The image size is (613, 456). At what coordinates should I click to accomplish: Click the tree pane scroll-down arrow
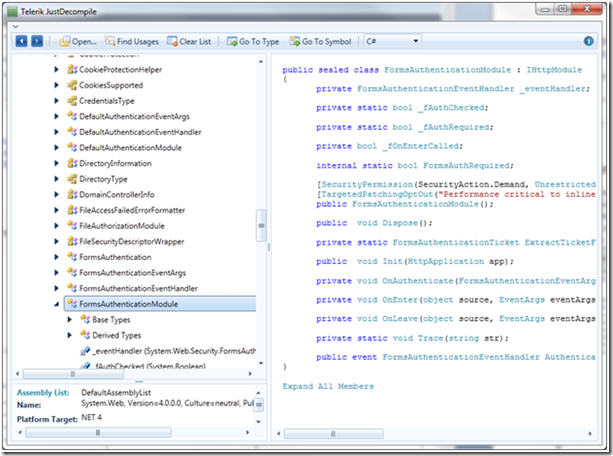(x=261, y=363)
